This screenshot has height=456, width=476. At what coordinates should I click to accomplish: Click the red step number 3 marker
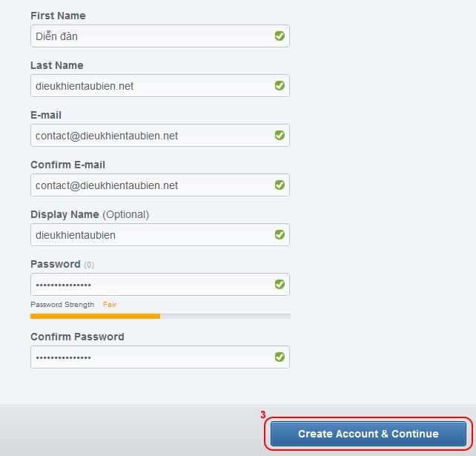click(263, 414)
